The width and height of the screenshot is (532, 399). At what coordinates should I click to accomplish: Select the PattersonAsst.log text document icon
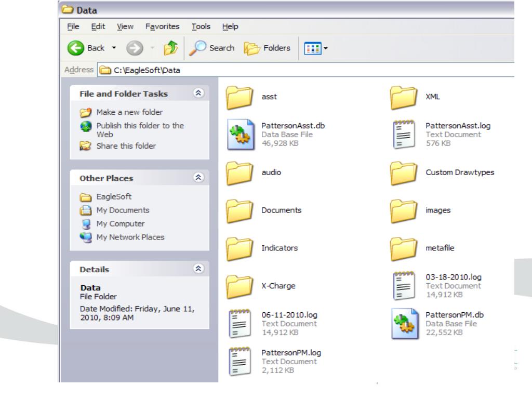click(403, 135)
